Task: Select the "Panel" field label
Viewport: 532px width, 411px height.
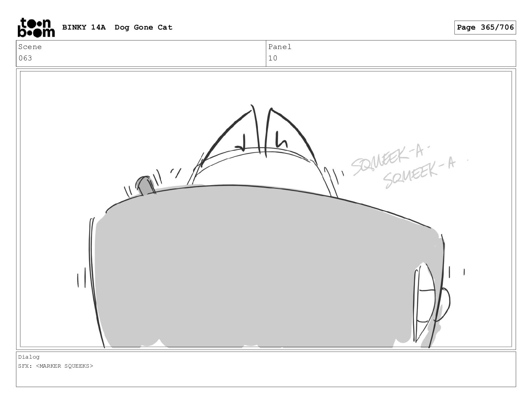Action: (x=280, y=47)
